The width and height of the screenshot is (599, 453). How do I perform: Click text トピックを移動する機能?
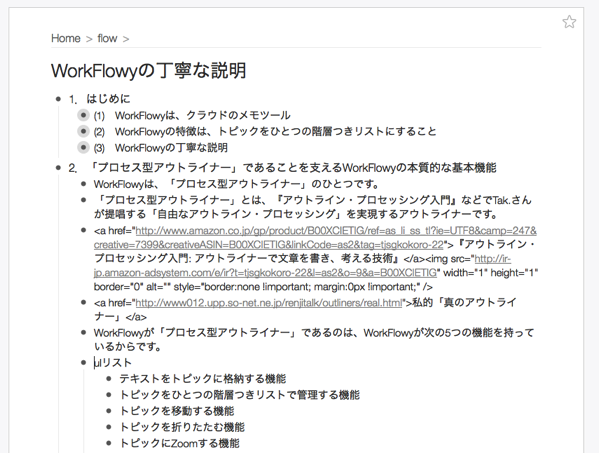coord(177,411)
